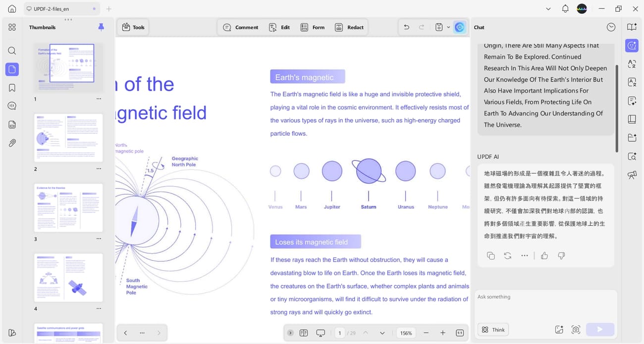Open a new tab with plus

click(x=109, y=9)
